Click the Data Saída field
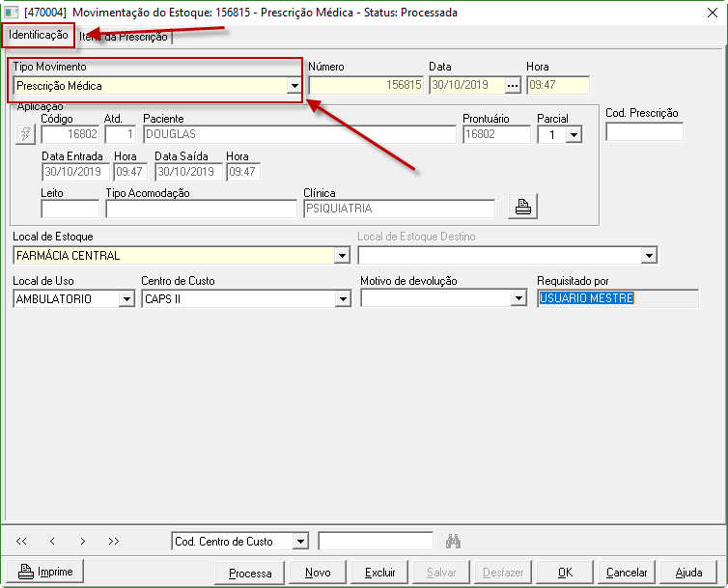Viewport: 728px width, 588px height. point(188,172)
